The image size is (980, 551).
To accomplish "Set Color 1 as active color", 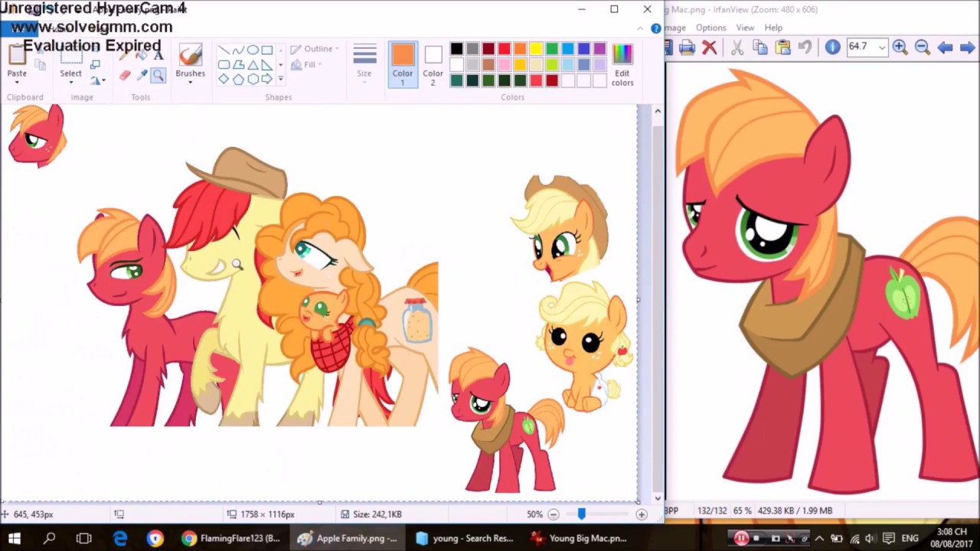I will click(402, 64).
